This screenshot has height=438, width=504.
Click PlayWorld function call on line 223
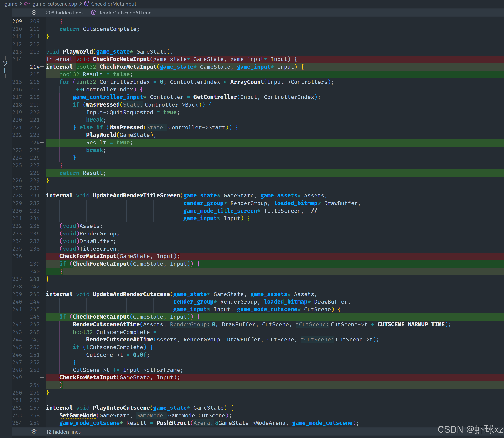coord(101,135)
